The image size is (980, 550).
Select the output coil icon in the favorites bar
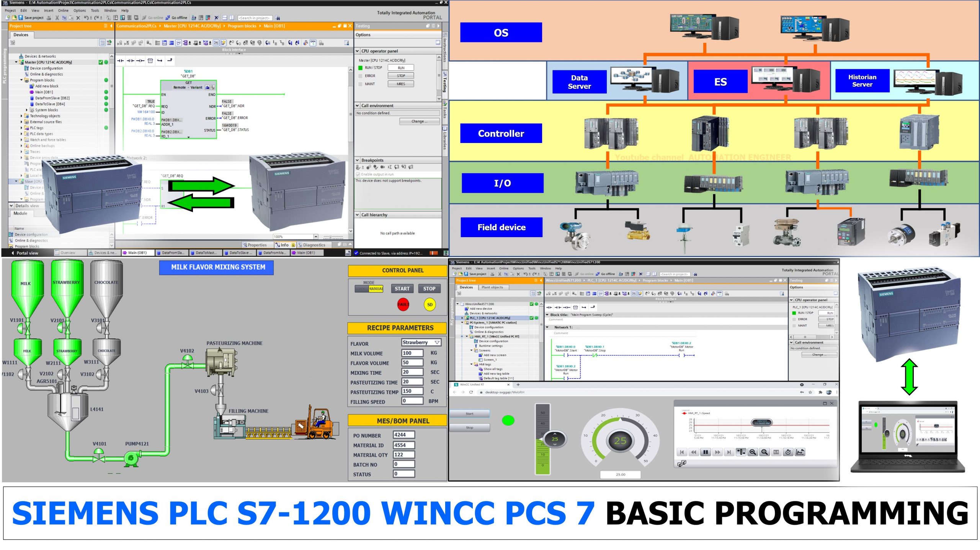pyautogui.click(x=141, y=60)
